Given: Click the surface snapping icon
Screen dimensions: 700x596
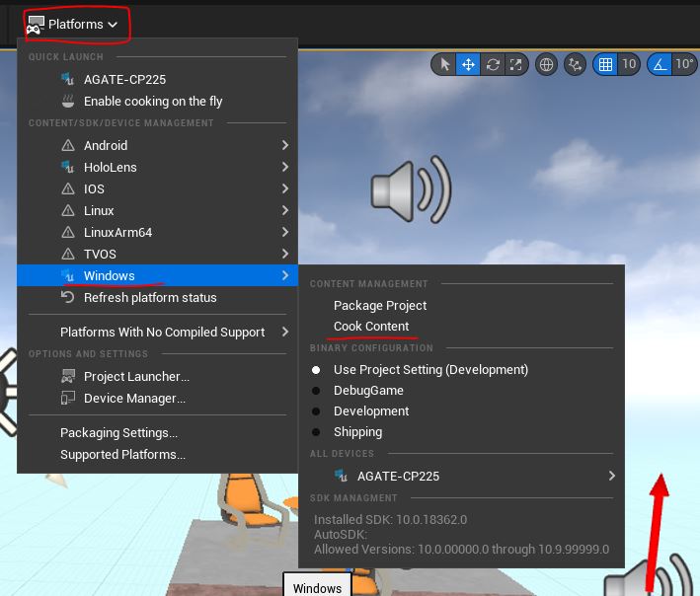Looking at the screenshot, I should pyautogui.click(x=576, y=65).
